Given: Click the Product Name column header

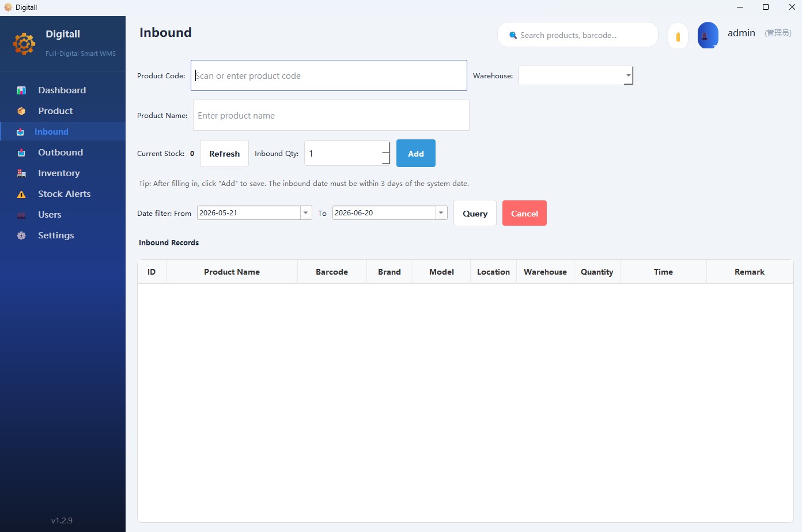Looking at the screenshot, I should [x=232, y=272].
